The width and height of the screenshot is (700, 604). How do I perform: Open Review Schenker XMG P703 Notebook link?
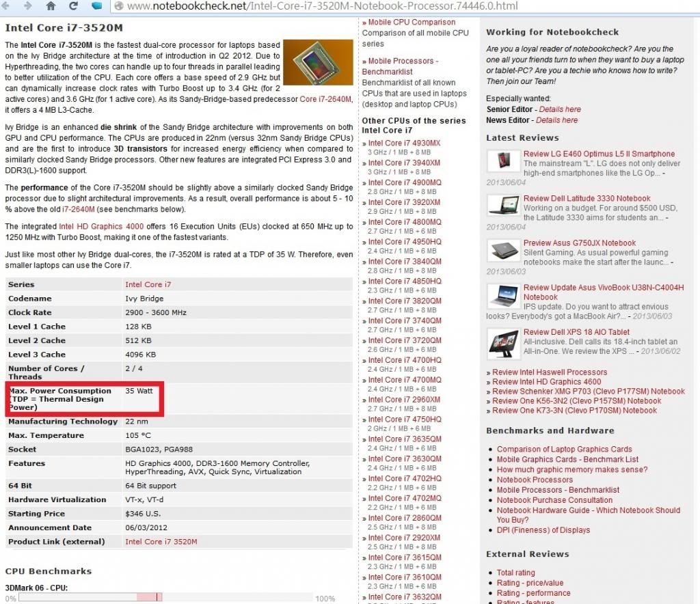click(589, 392)
